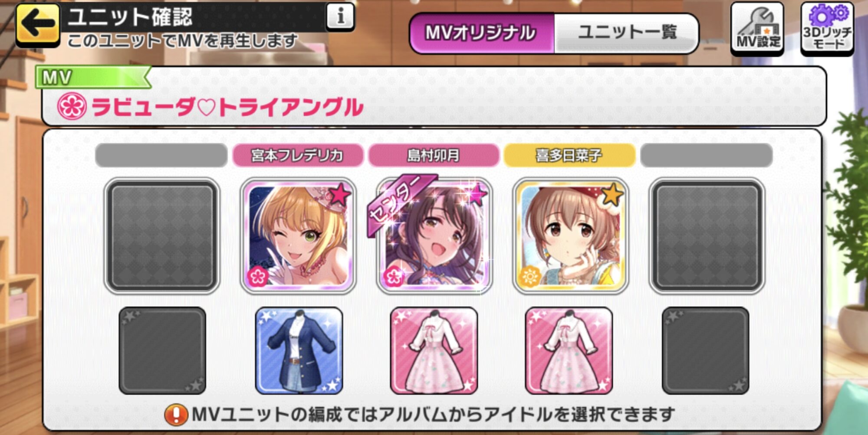The image size is (868, 435).
Task: Tap the empty leftmost idol slot
Action: tap(162, 236)
